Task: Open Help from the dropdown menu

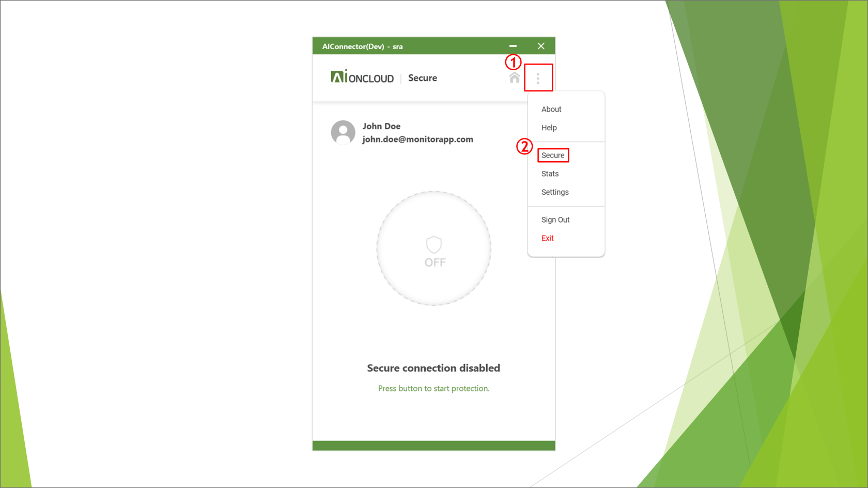Action: click(x=549, y=128)
